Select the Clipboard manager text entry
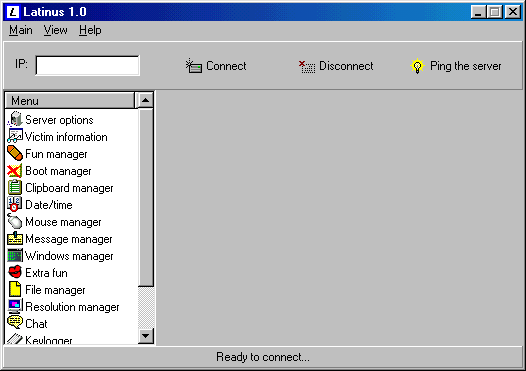The height and width of the screenshot is (371, 526). coord(69,188)
